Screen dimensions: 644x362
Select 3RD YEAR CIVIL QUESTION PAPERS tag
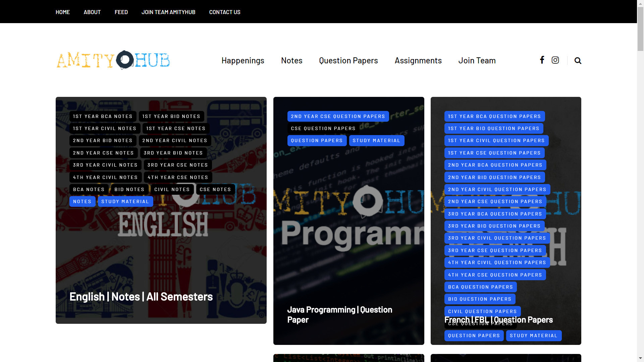coord(497,238)
